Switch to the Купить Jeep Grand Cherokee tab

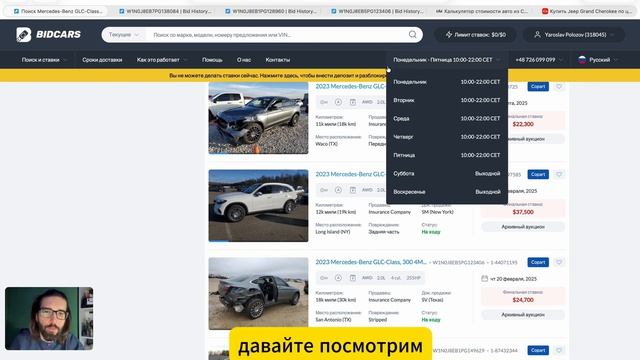point(587,11)
